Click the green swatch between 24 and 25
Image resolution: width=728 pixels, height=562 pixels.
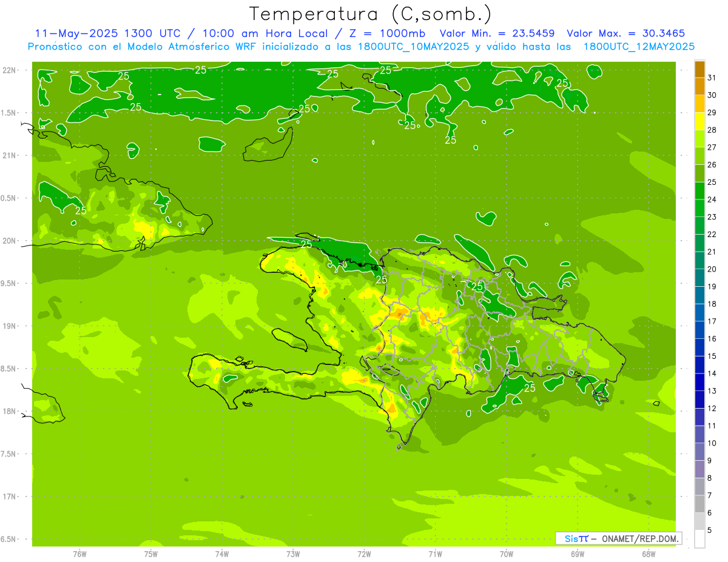[x=699, y=191]
